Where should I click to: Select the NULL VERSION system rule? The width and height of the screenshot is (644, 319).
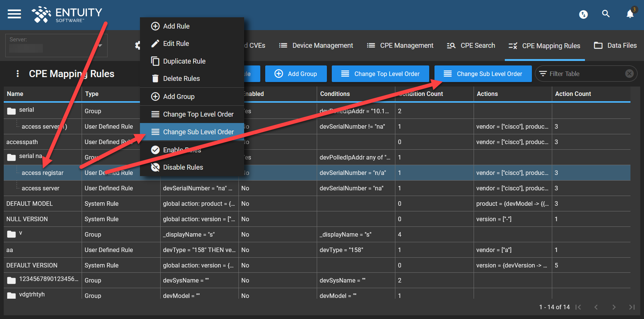click(x=317, y=219)
